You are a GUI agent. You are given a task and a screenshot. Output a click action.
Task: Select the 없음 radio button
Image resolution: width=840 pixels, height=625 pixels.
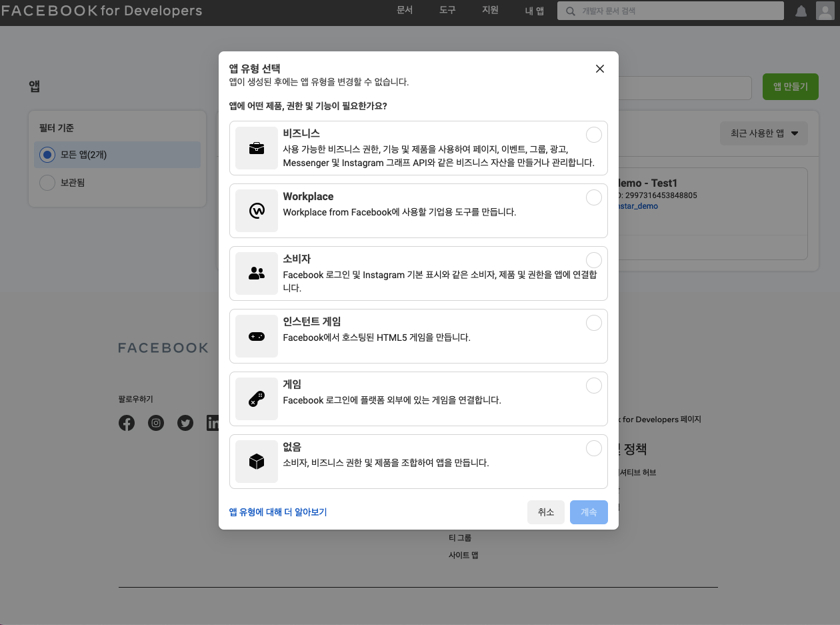(x=593, y=448)
